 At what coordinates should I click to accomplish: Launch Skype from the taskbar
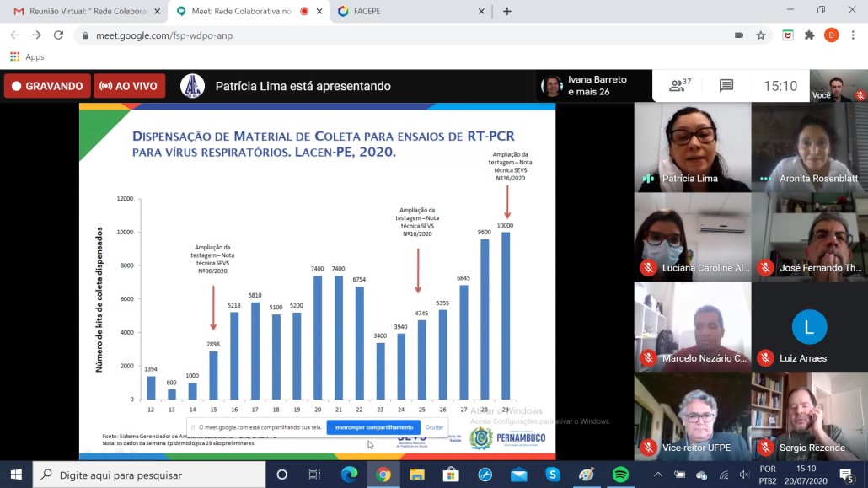(553, 475)
